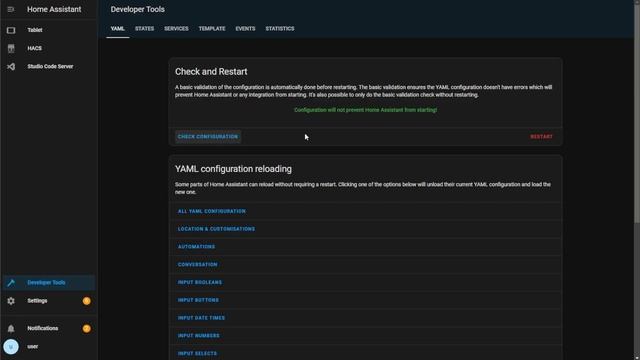Collapse the sidebar with the hamburger menu icon
The image size is (640, 360).
[11, 9]
